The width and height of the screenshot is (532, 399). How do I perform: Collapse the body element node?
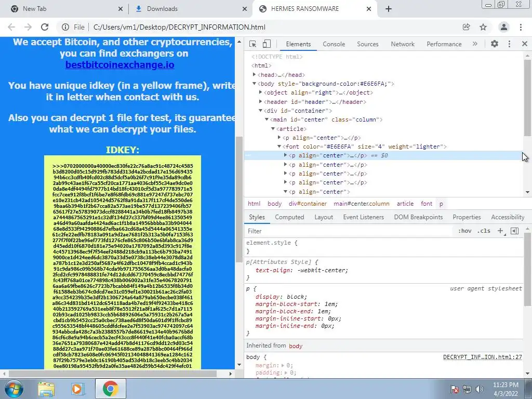[254, 84]
